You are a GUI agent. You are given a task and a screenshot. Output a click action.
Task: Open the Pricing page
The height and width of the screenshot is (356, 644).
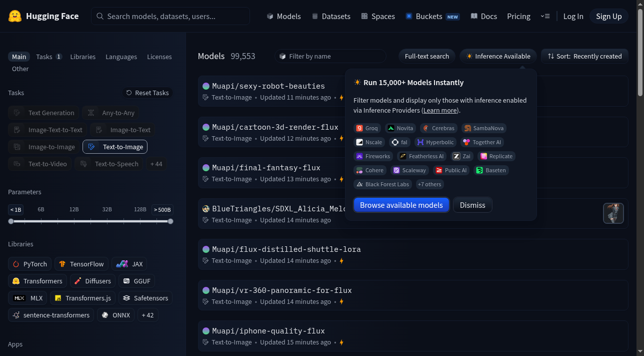click(x=518, y=16)
